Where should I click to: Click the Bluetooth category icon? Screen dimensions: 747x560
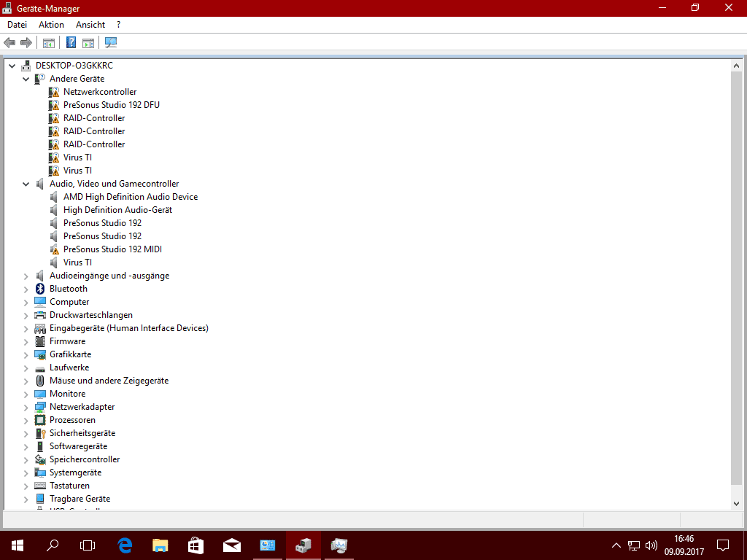[x=40, y=289]
